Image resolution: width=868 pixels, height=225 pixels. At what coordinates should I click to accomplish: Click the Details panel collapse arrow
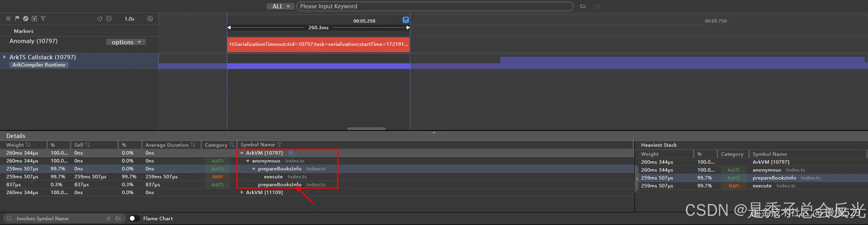pos(434,133)
